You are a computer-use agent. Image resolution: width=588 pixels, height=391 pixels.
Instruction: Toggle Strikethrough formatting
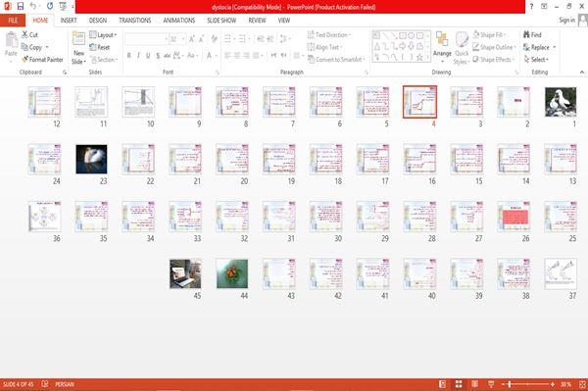[x=167, y=56]
